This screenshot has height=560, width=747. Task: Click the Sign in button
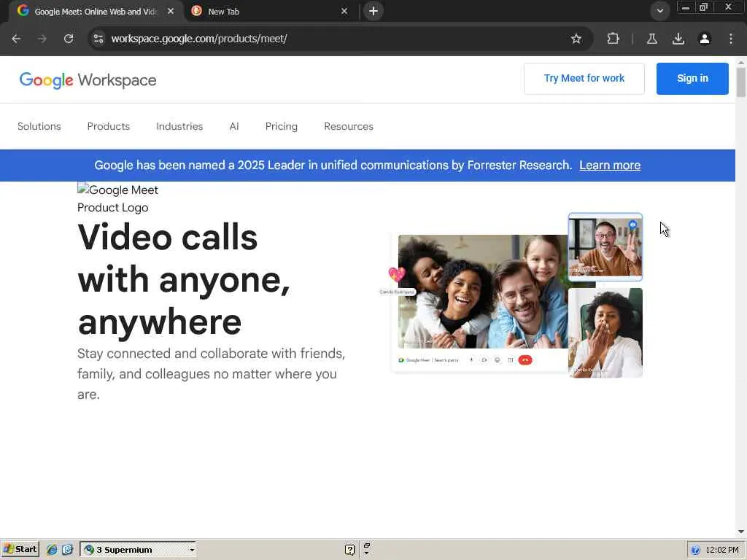tap(692, 79)
